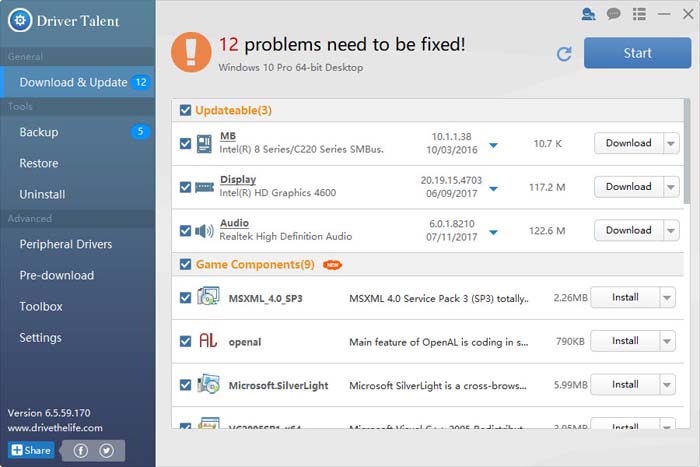
Task: Open the main menu list icon
Action: coord(639,14)
